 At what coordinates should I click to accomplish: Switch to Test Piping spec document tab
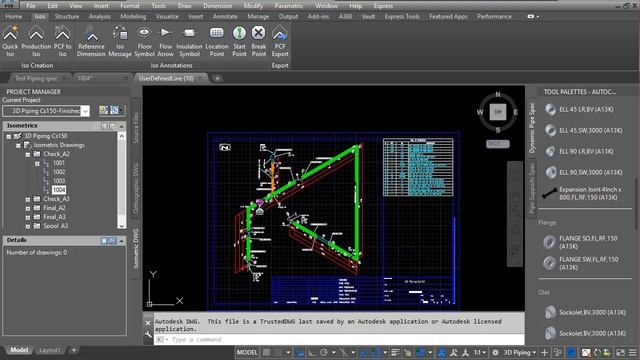point(36,78)
